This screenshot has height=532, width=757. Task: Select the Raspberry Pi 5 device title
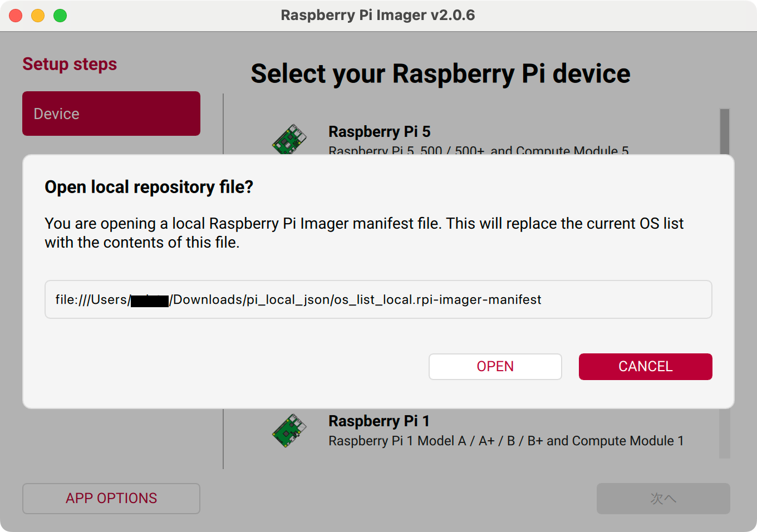[380, 132]
